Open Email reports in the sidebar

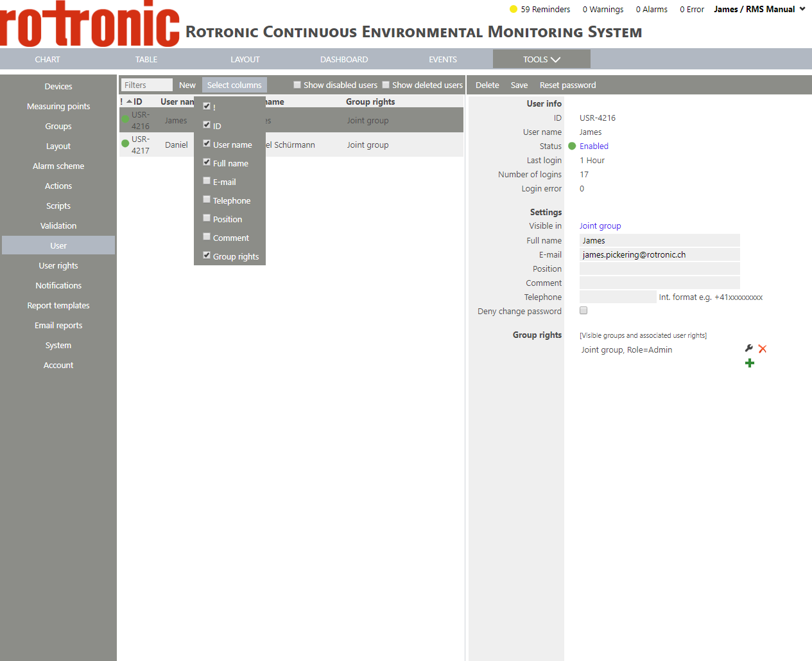[x=58, y=325]
